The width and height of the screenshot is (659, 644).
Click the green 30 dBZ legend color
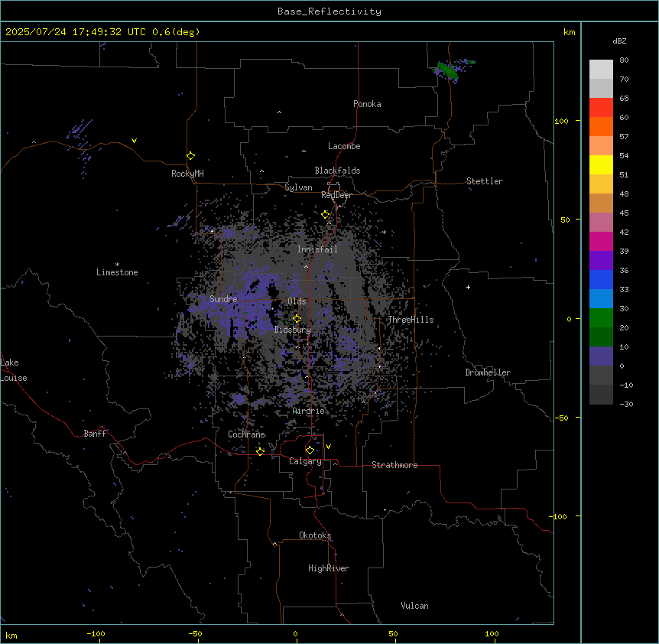click(x=601, y=318)
